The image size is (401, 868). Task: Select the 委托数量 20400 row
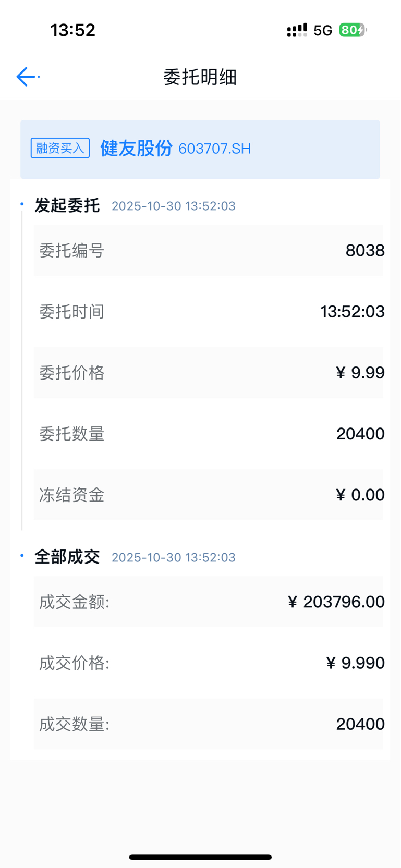click(x=209, y=434)
